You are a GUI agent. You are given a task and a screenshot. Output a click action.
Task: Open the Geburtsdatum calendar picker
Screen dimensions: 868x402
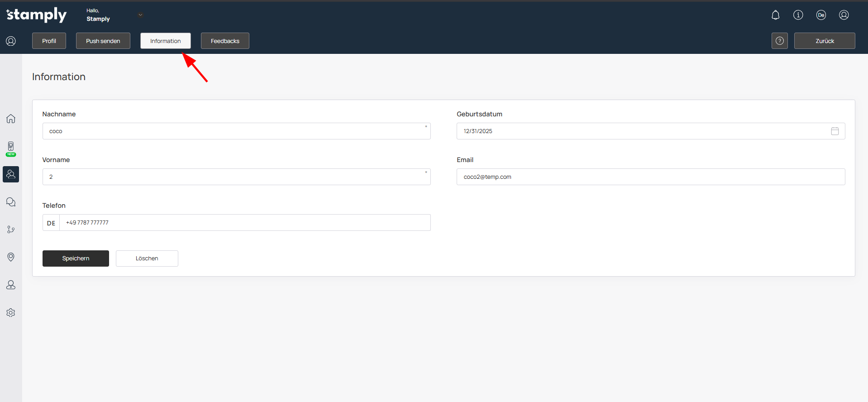pyautogui.click(x=835, y=131)
